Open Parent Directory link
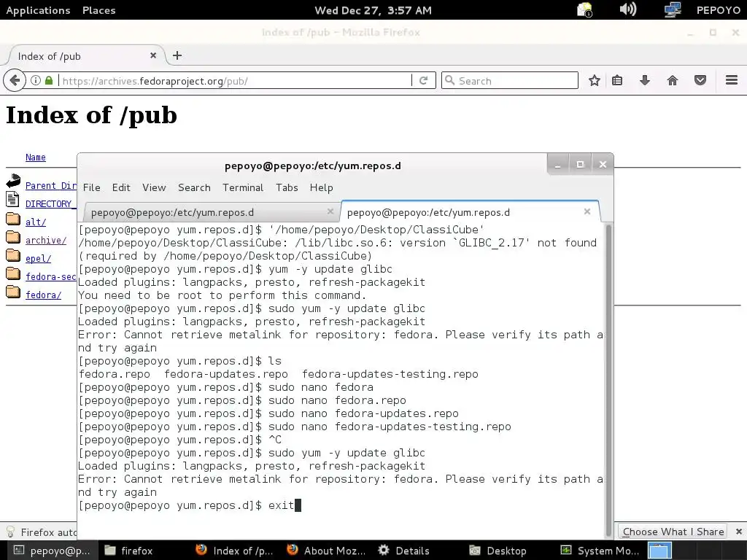The width and height of the screenshot is (747, 560). (50, 186)
